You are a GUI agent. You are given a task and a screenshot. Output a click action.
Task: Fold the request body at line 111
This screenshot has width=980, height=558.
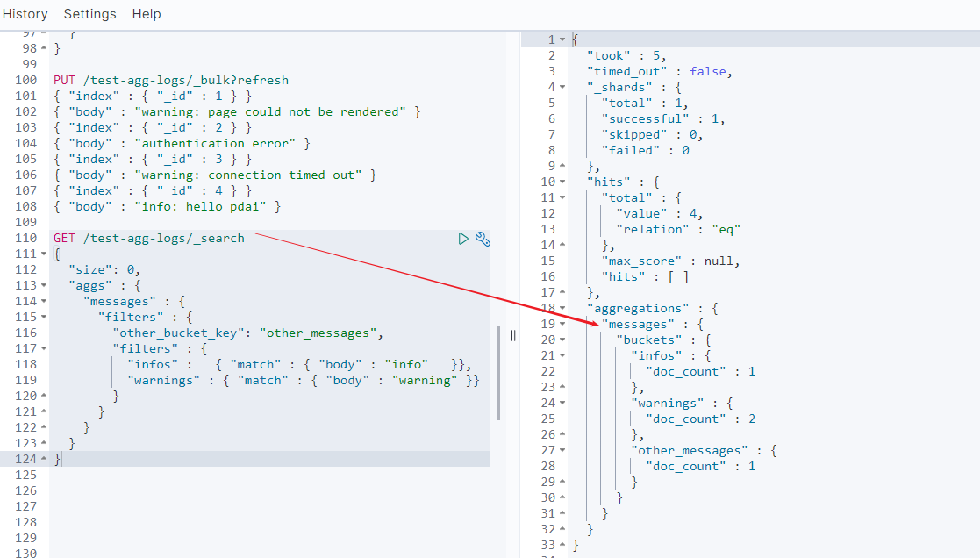coord(44,254)
